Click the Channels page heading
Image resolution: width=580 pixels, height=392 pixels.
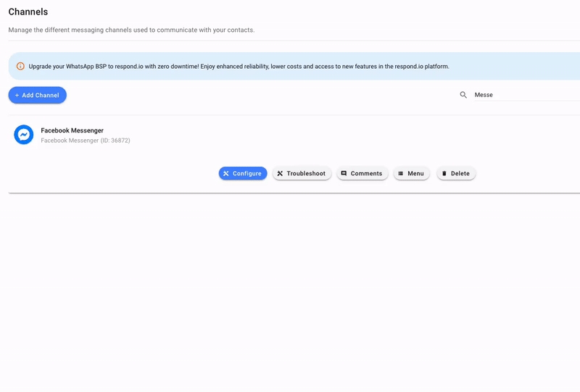point(28,12)
